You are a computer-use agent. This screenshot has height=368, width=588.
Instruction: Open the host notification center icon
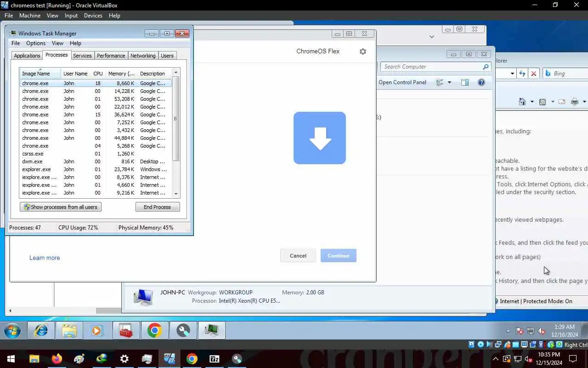coord(573,359)
